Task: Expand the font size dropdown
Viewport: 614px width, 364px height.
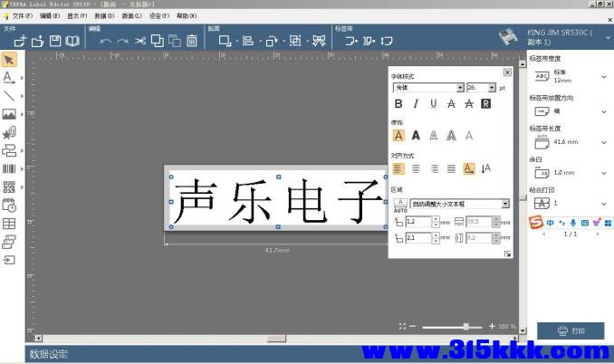Action: 492,88
